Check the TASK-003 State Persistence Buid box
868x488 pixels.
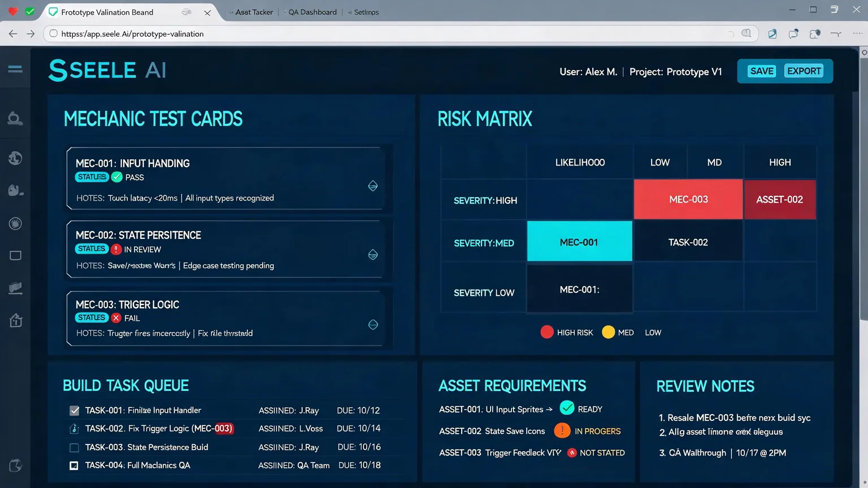pyautogui.click(x=74, y=447)
